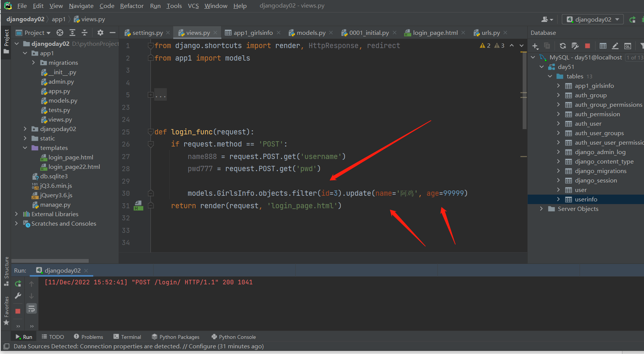Expand the migrations folder

point(33,63)
